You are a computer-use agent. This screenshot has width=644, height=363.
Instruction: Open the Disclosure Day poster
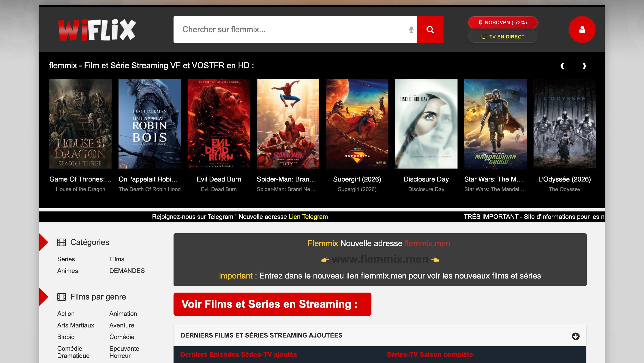tap(426, 124)
